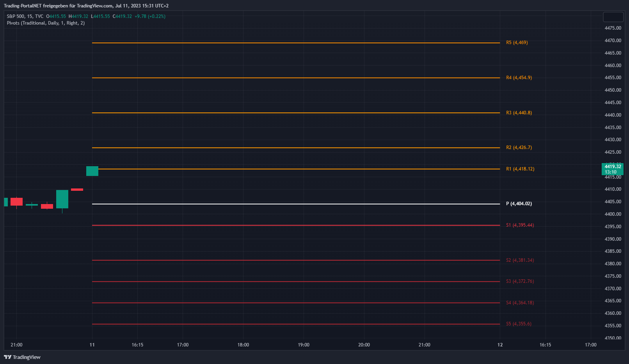Click the empty dark box above price axis
Screen dimensions: 629x364
pyautogui.click(x=613, y=17)
